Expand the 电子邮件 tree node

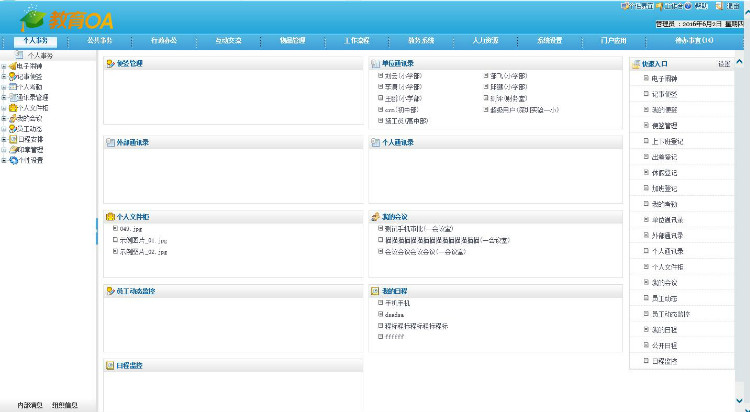click(3, 67)
